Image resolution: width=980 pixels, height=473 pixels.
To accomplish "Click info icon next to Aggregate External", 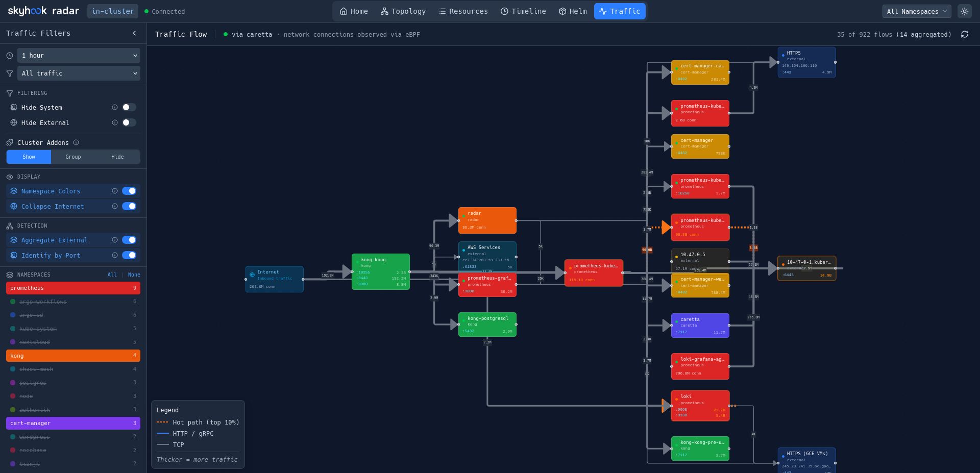I will 115,240.
